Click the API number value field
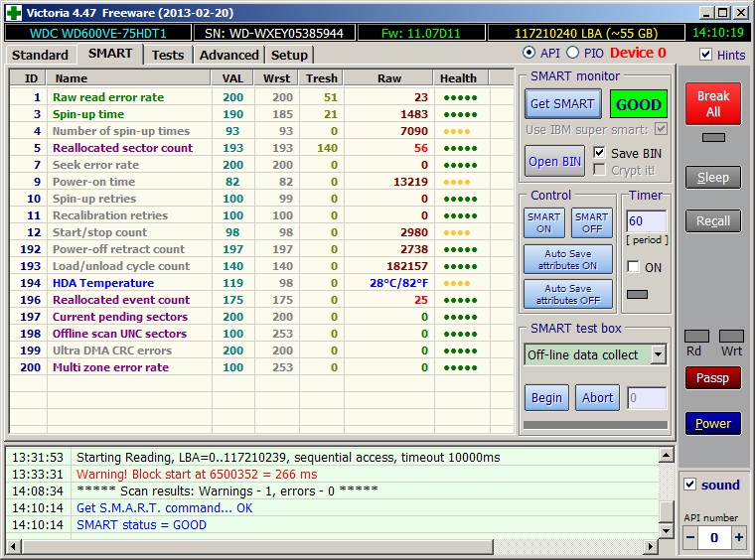 [714, 537]
